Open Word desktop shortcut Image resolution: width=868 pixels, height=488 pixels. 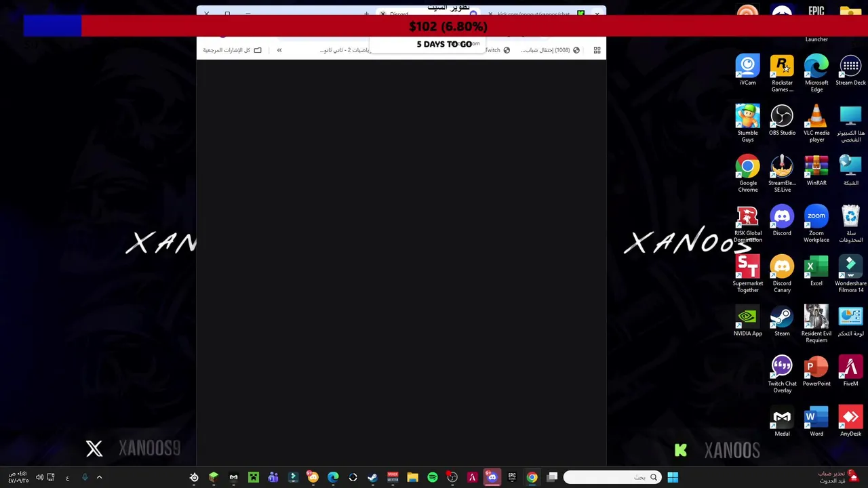coord(816,421)
